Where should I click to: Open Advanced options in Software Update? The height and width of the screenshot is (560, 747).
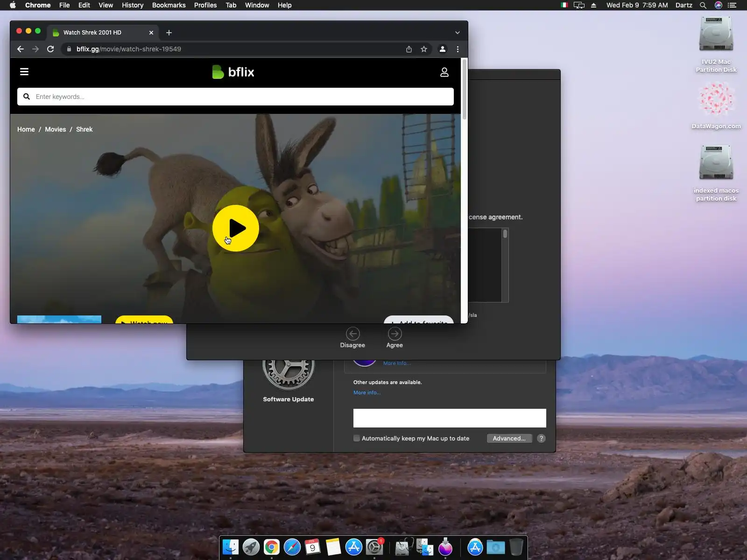coord(509,438)
